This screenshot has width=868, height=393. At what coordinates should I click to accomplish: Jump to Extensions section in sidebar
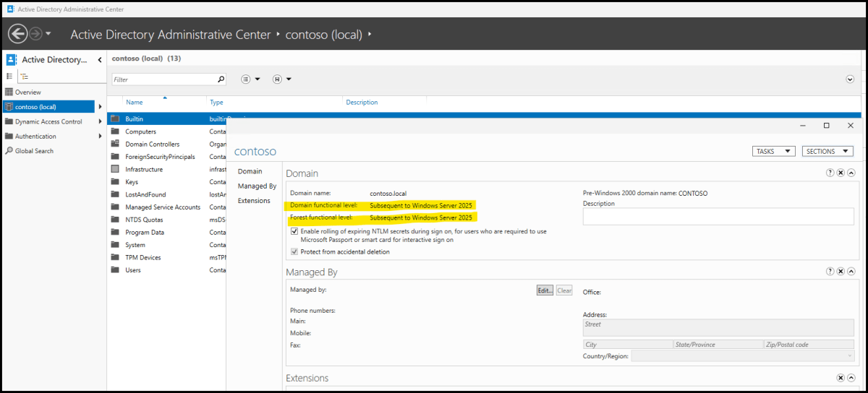254,201
